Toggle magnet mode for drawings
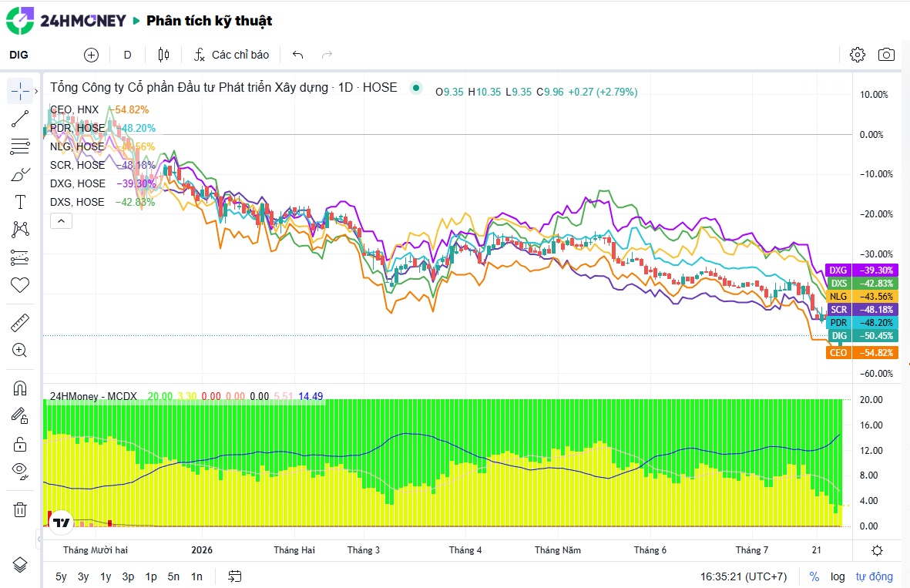Viewport: 910px width, 588px height. pos(20,388)
